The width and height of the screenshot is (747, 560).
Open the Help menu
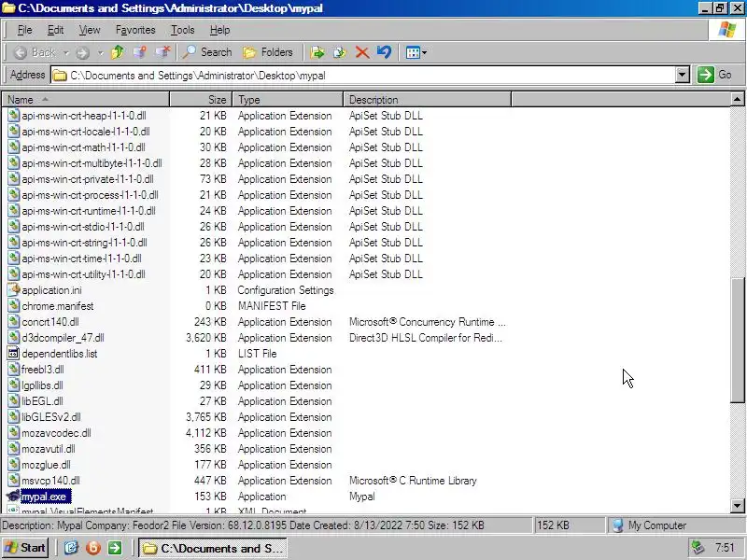tap(219, 30)
